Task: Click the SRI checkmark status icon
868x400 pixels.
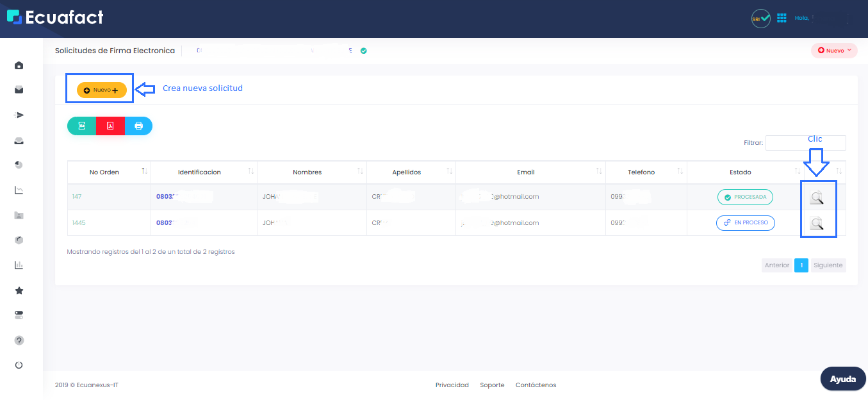Action: pos(761,19)
